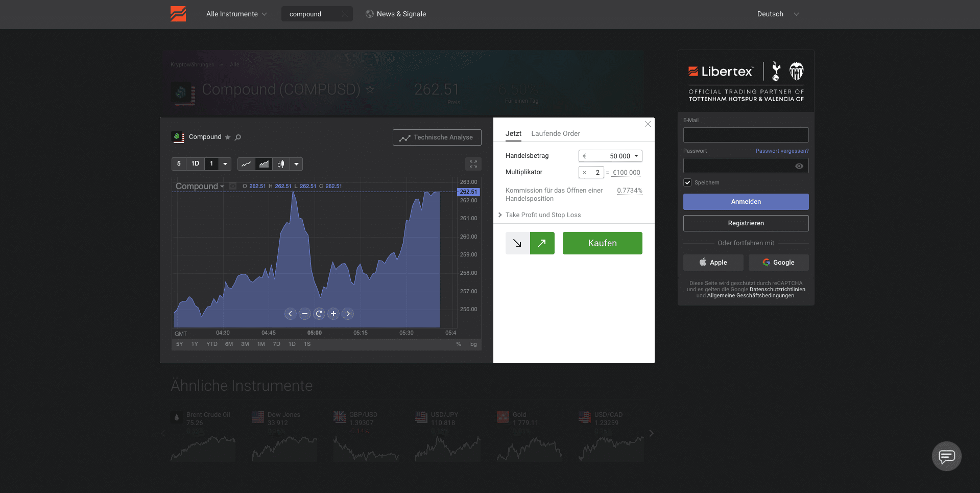The width and height of the screenshot is (980, 493).
Task: Open the live chat bubble icon
Action: point(946,456)
